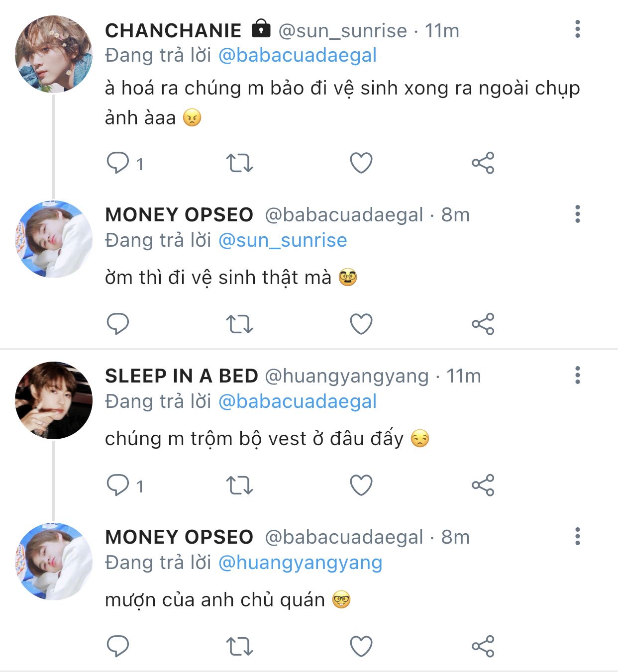Like the tweet from @huangyangyang

pos(361,485)
